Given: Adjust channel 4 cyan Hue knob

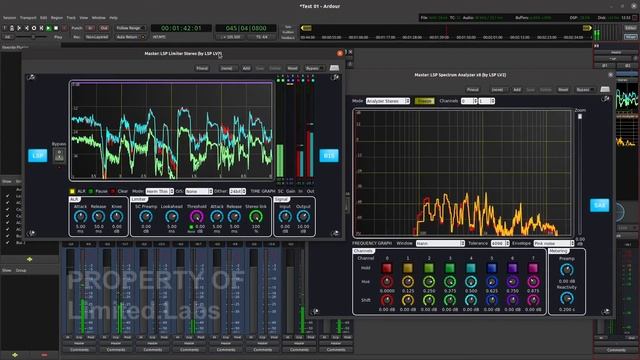Looking at the screenshot, I should coord(471,282).
